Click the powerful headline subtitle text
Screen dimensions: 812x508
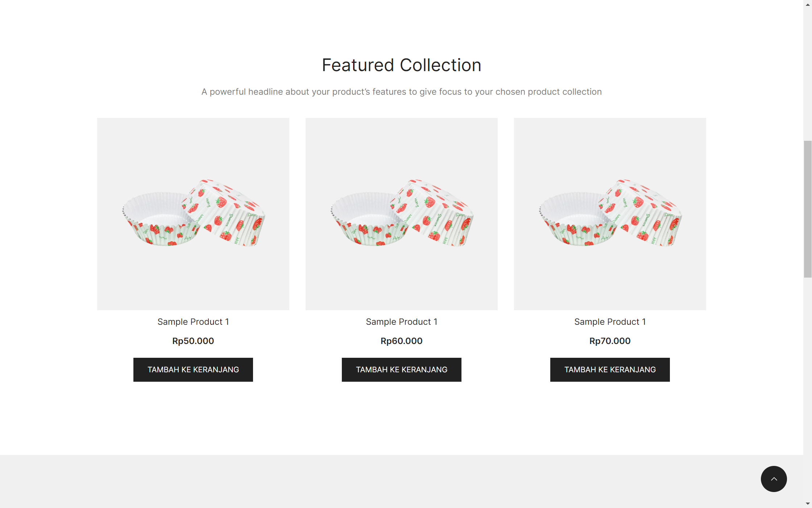pyautogui.click(x=402, y=92)
